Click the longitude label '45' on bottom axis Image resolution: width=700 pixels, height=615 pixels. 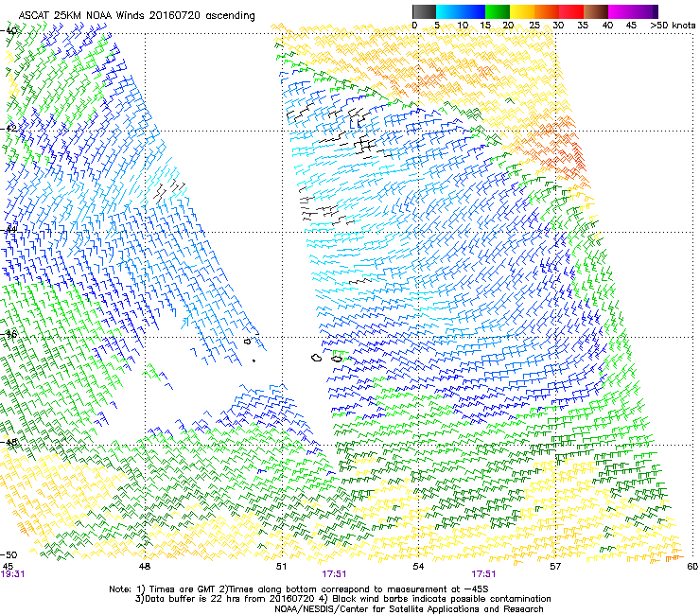8,567
